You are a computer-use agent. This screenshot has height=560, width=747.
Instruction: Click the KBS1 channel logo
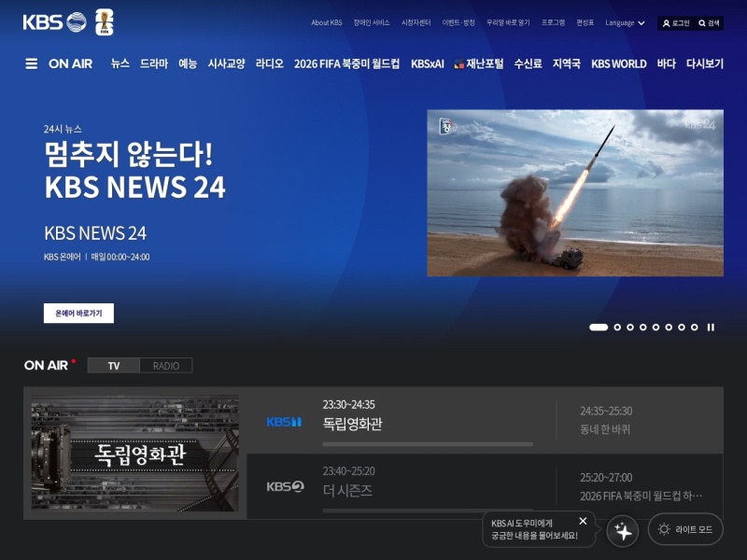click(x=284, y=422)
